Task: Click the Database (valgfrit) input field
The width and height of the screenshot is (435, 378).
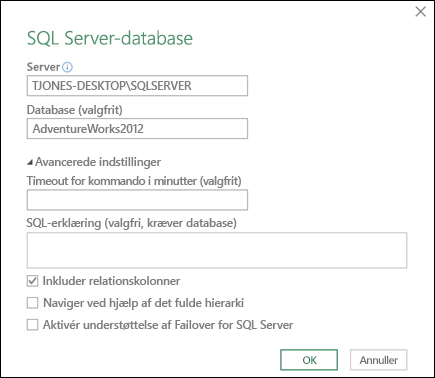Action: click(137, 129)
